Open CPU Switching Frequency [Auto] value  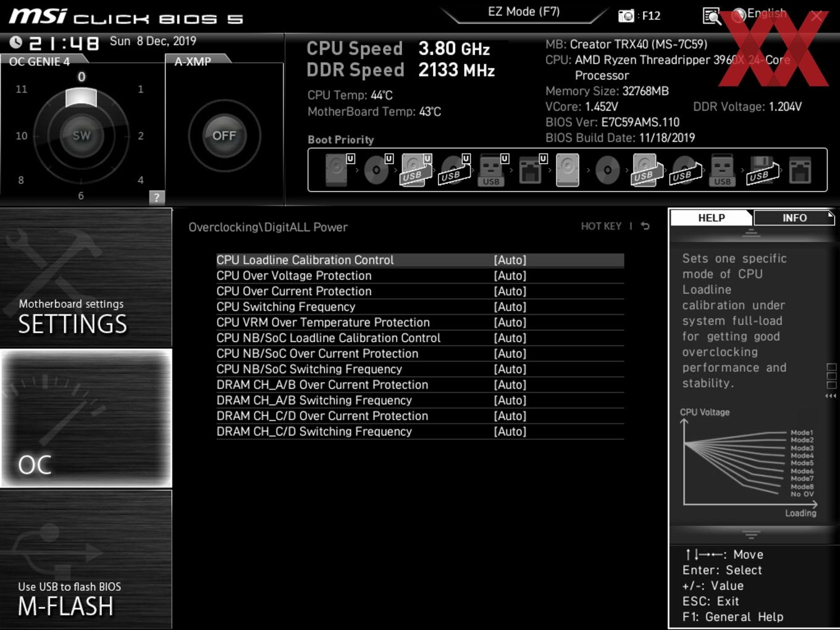[x=510, y=307]
